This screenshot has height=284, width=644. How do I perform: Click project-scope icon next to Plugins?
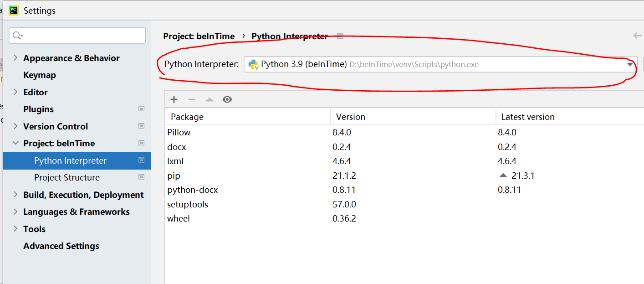(142, 109)
